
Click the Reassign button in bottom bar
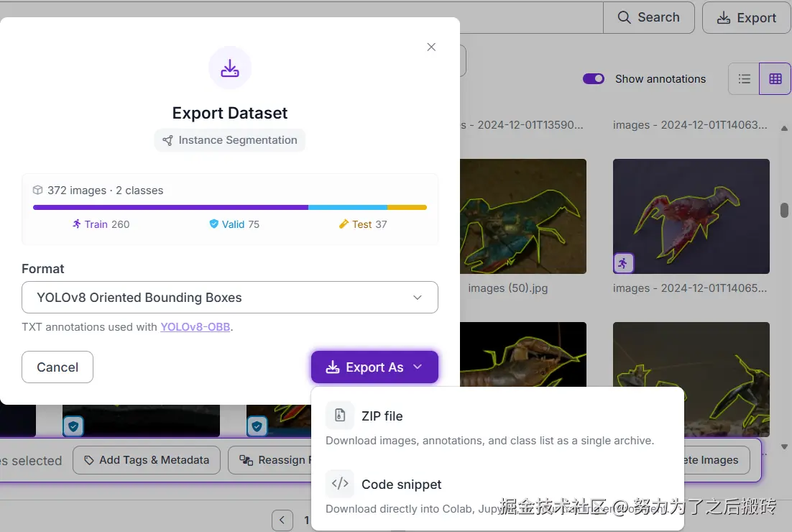coord(270,460)
